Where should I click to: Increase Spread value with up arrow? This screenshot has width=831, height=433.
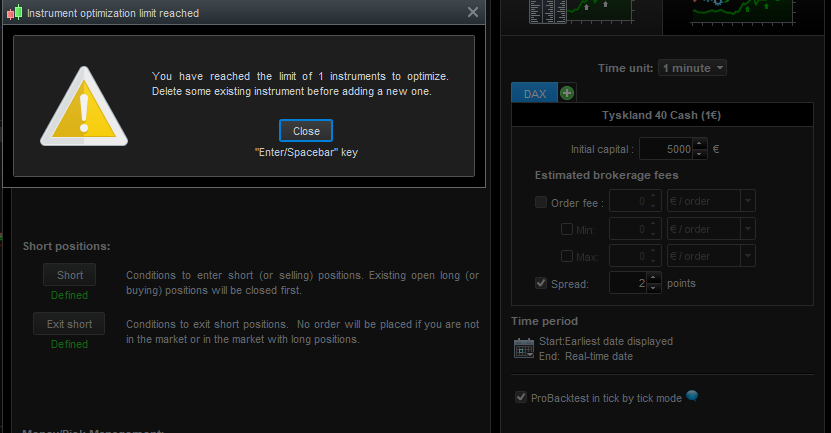[x=653, y=278]
